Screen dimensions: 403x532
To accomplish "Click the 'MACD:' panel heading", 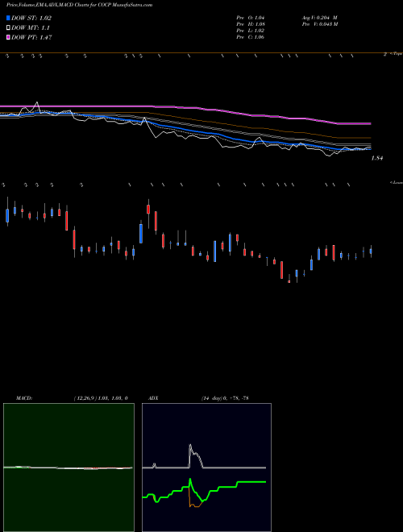I will tap(24, 398).
